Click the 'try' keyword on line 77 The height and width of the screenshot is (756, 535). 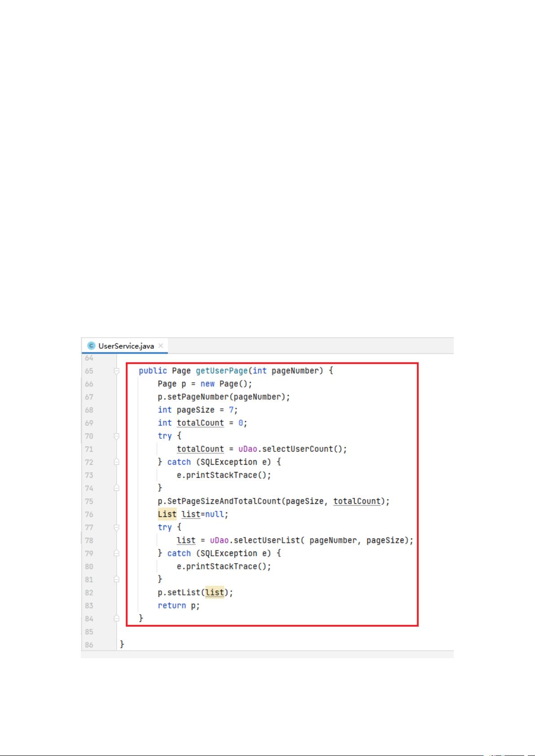(x=165, y=527)
